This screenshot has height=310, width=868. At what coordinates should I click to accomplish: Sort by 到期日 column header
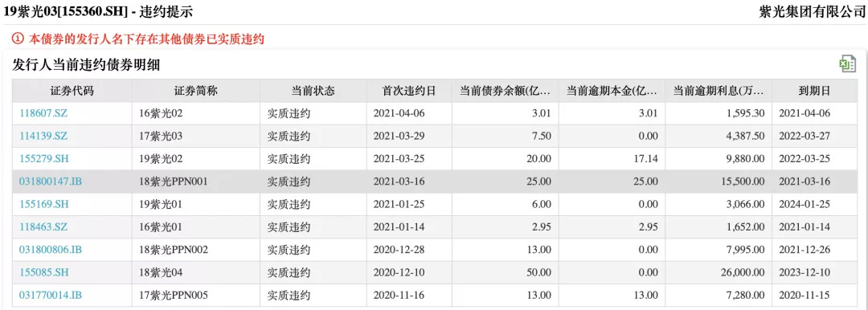click(814, 91)
